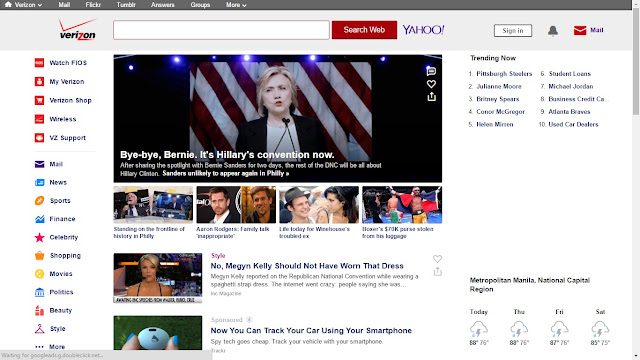Open the Michael Jordan trending link
Screen dimensions: 640x360
point(571,87)
